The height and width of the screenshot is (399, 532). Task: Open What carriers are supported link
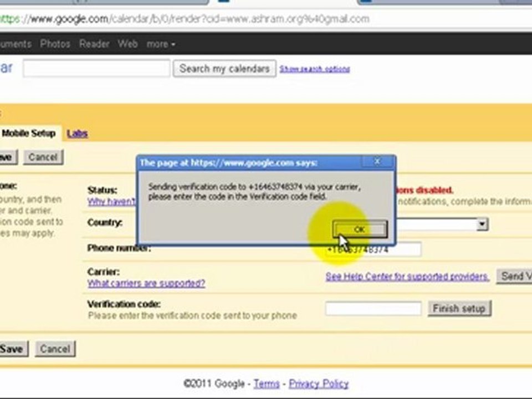pyautogui.click(x=146, y=283)
